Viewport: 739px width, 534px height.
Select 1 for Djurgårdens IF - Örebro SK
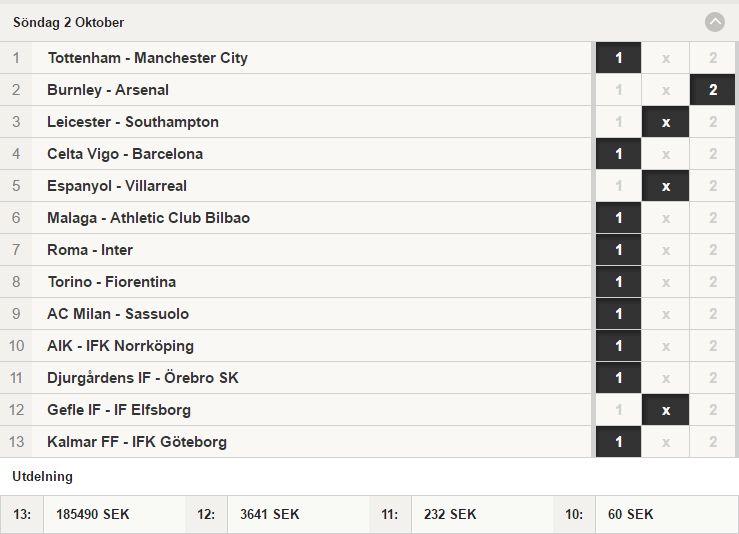tap(618, 378)
